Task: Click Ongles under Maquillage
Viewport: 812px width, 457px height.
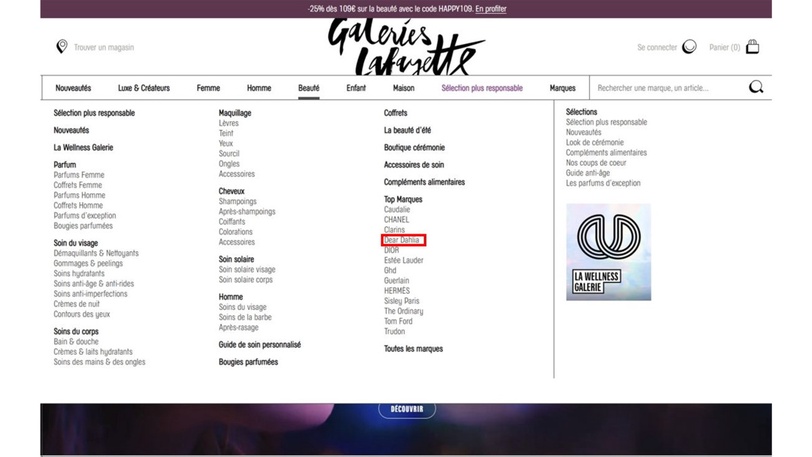Action: (x=229, y=164)
